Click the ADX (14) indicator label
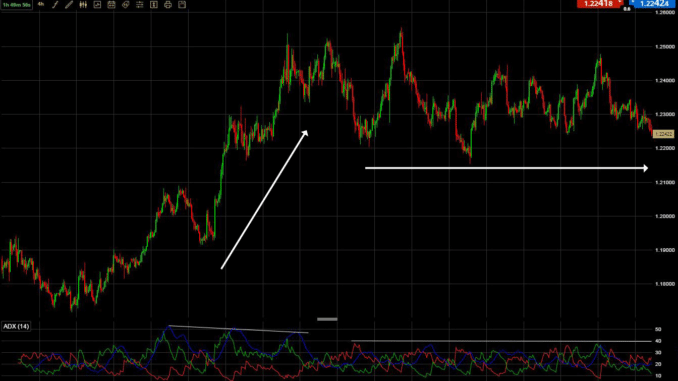Viewport: 678px width, 381px height. [x=16, y=327]
